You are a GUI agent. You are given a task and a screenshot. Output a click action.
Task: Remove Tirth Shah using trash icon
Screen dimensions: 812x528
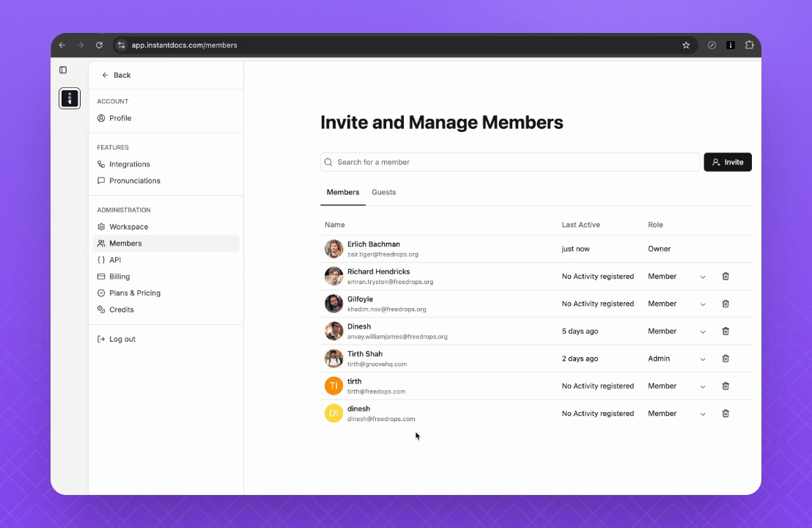[726, 359]
